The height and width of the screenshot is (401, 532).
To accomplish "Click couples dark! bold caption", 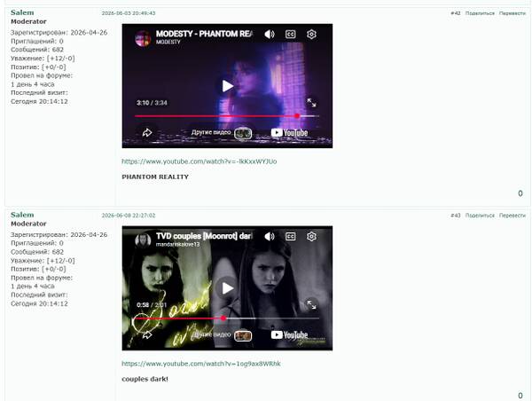I will (145, 379).
